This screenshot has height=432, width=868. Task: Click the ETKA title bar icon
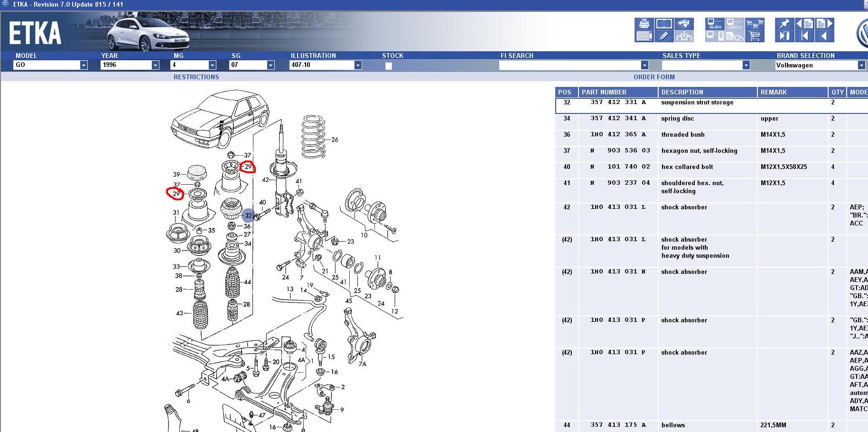click(x=5, y=4)
